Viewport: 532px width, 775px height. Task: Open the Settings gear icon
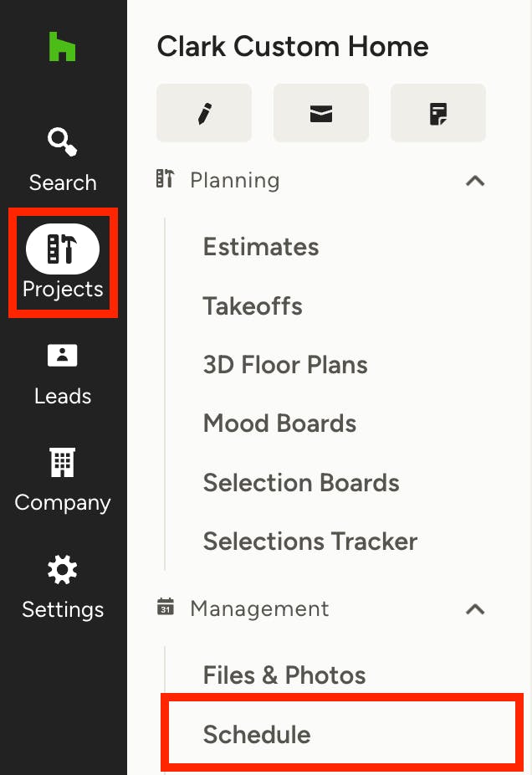pos(63,571)
